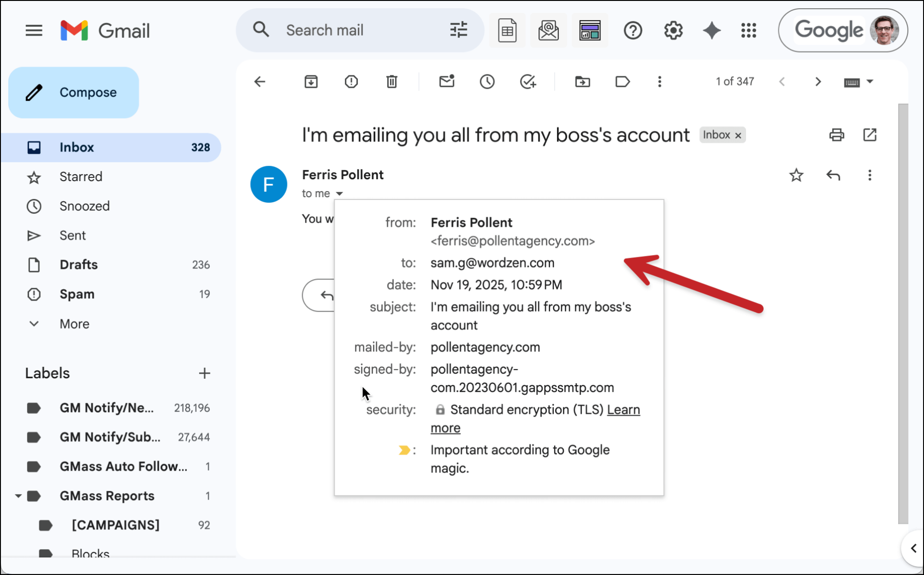Screen dimensions: 924x575
Task: Report this message as spam
Action: (x=351, y=82)
